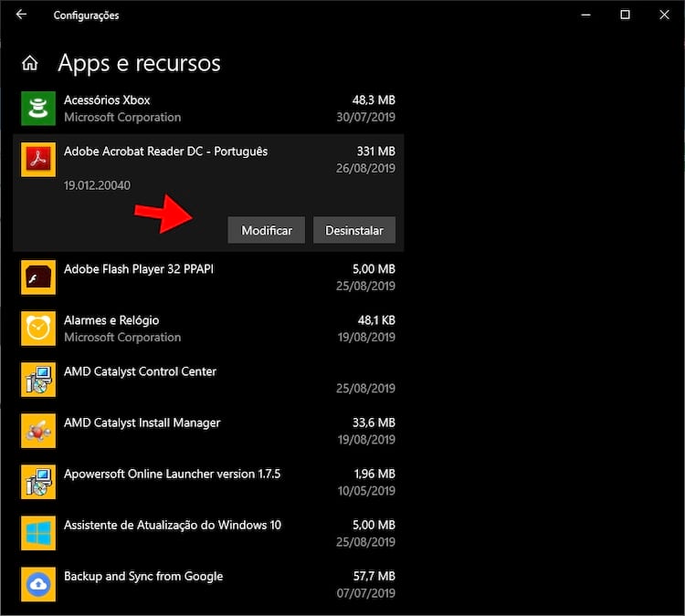
Task: Select the Adobe Flash Player 32 PPAPI row
Action: pyautogui.click(x=208, y=277)
